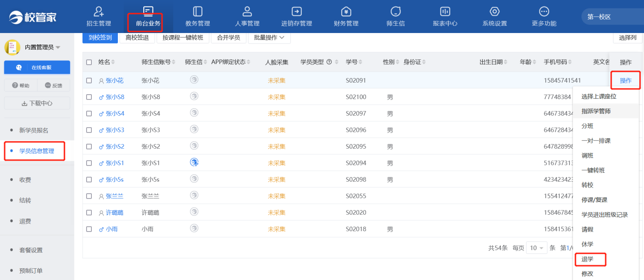Sort by 姓名 column arrows
Viewport: 644px width, 280px height.
pos(113,62)
